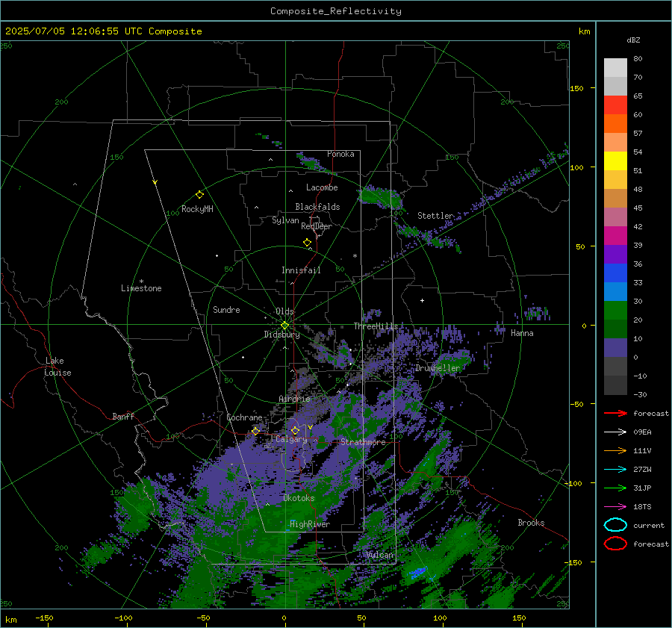Click the Ponoka label
This screenshot has width=672, height=628.
click(x=340, y=154)
